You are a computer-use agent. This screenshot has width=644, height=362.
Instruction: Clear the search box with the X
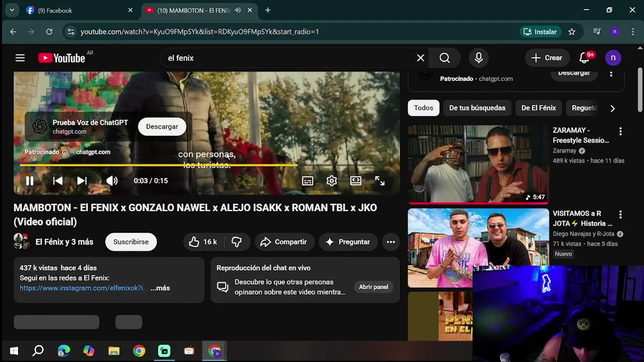[x=421, y=58]
